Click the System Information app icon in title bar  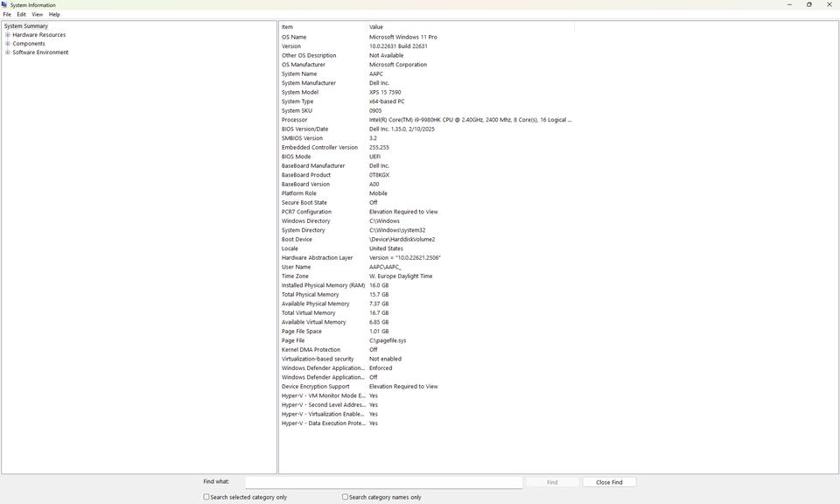[x=4, y=5]
